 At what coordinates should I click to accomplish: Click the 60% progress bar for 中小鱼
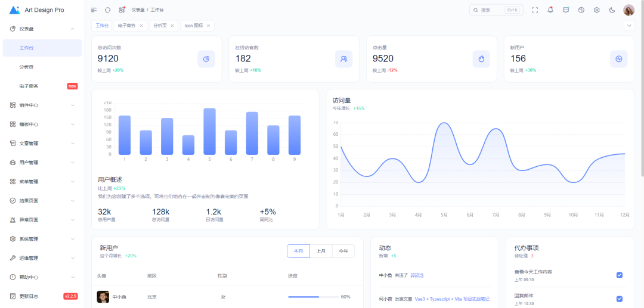(312, 297)
